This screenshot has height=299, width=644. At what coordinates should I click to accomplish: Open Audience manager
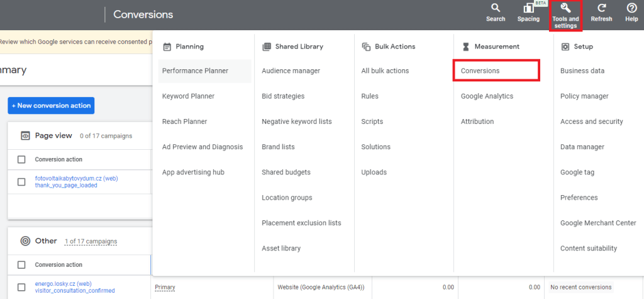pos(291,71)
